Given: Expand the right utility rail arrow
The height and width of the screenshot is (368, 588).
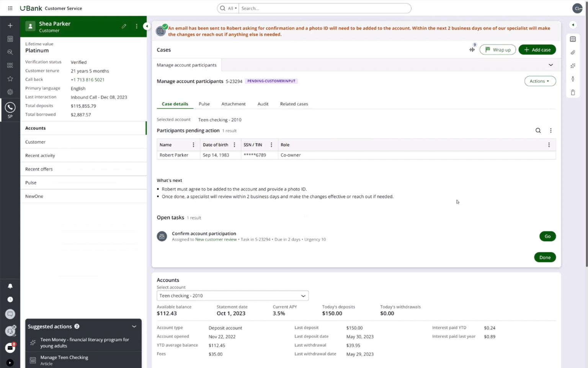Looking at the screenshot, I should pos(573,25).
